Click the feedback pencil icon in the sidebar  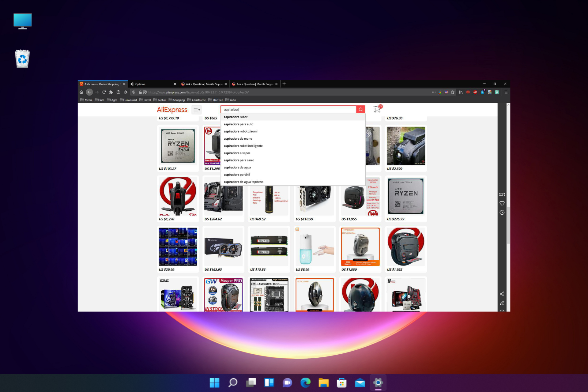click(x=502, y=303)
